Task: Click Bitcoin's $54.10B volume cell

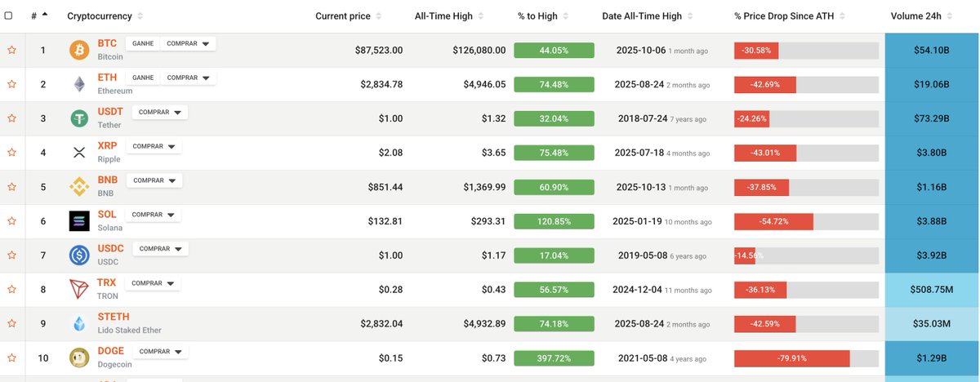Action: click(x=932, y=51)
